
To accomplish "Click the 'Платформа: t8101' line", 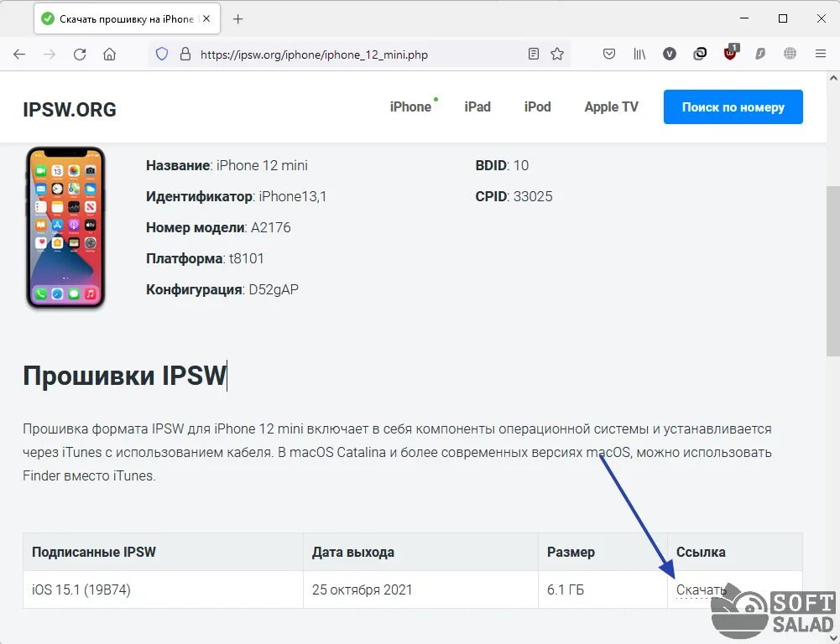I will (x=205, y=258).
